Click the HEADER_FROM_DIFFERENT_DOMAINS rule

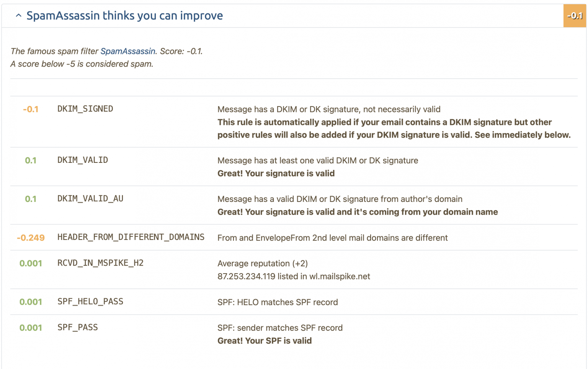point(131,237)
